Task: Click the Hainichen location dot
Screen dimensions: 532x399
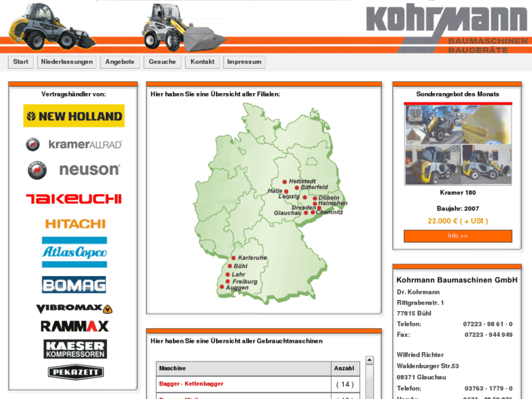Action: point(315,204)
